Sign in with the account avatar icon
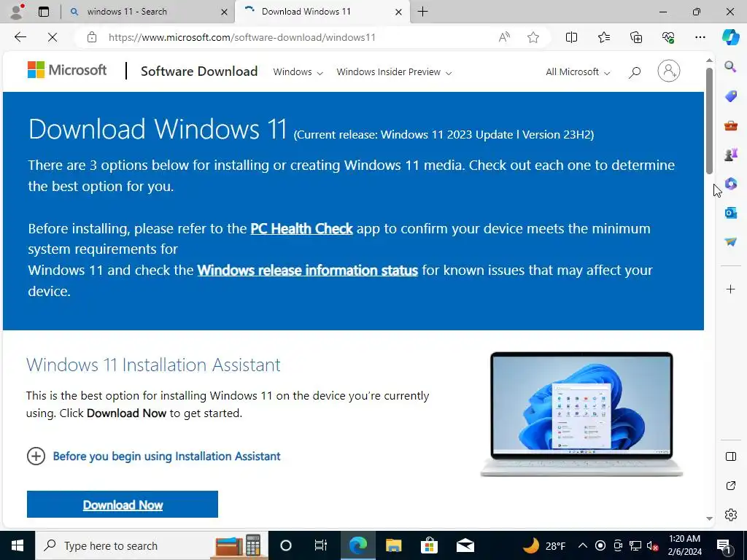Viewport: 747px width, 560px height. pos(668,71)
